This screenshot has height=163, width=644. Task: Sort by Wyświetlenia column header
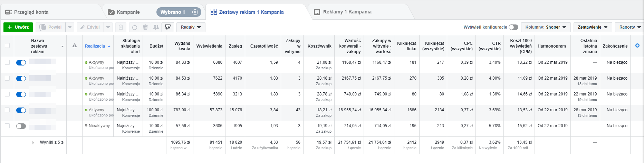point(209,46)
